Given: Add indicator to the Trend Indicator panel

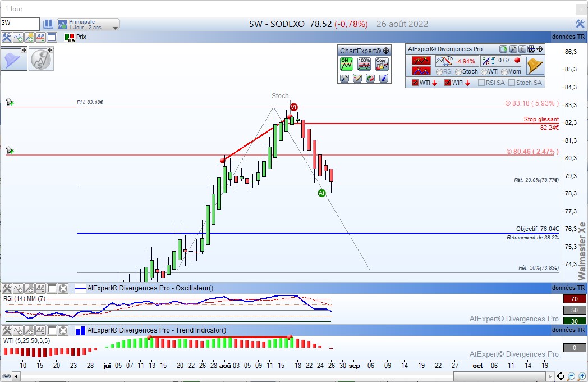Looking at the screenshot, I should point(18,330).
